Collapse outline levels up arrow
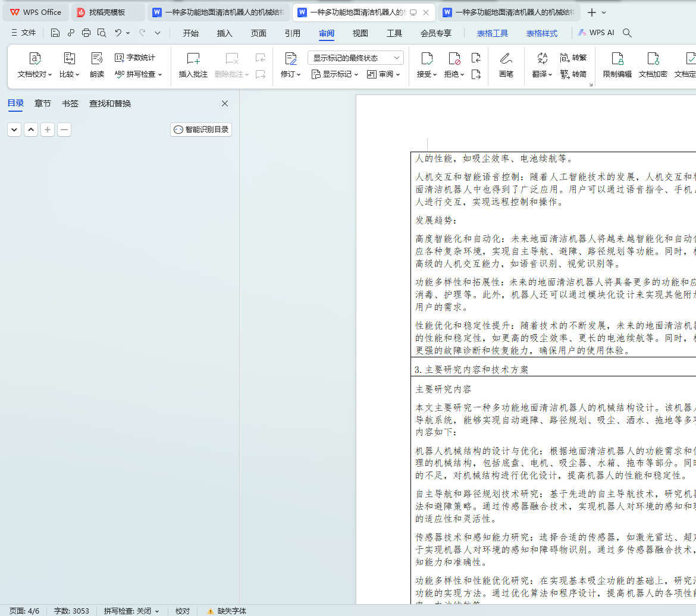This screenshot has width=696, height=616. (x=30, y=130)
